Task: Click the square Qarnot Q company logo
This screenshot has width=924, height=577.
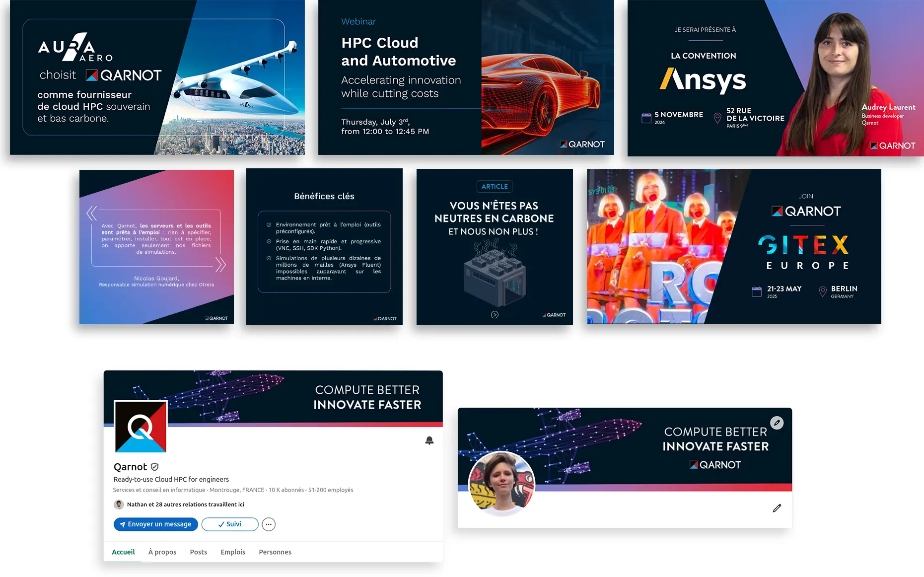Action: coord(141,427)
